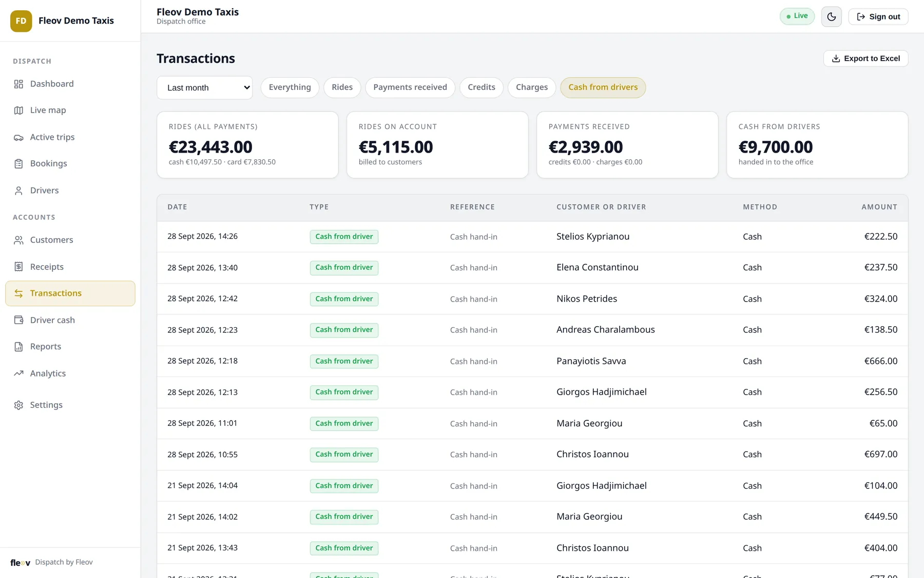Click the Rides on account summary card

coord(437,145)
